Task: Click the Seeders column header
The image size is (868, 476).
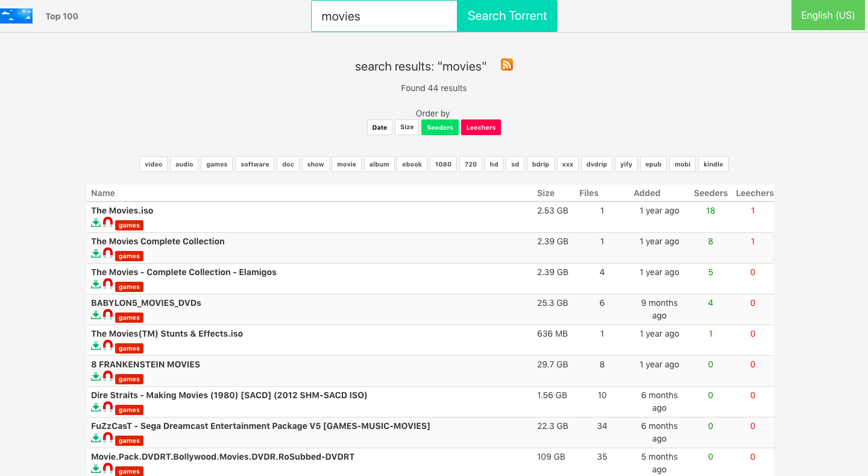Action: (x=711, y=193)
